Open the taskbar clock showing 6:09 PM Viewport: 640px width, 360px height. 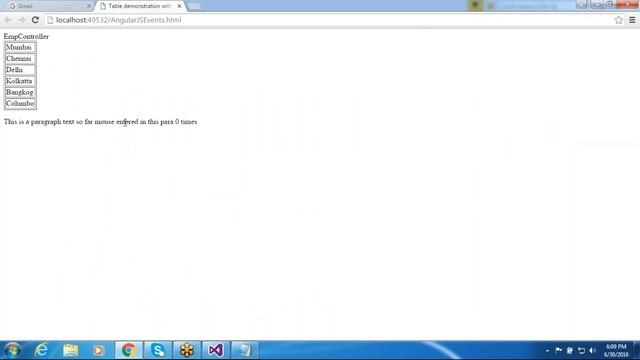[616, 351]
